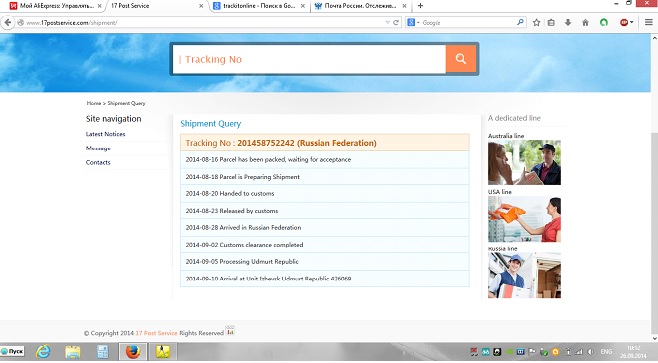Image resolution: width=658 pixels, height=363 pixels.
Task: Select the 'Handed to customs' row
Action: tap(324, 193)
